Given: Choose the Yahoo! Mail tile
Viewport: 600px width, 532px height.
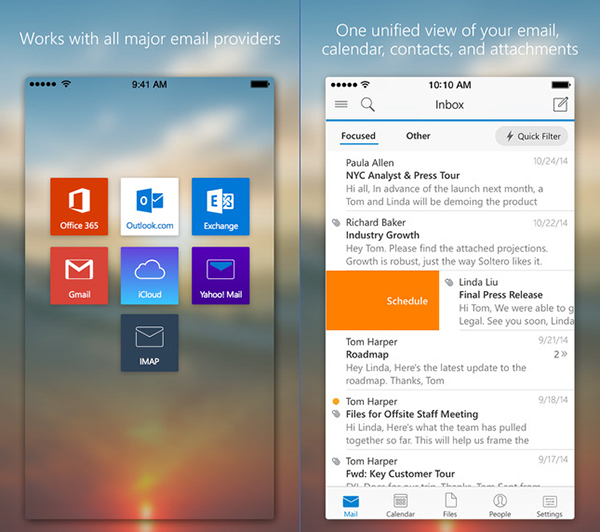Looking at the screenshot, I should [220, 276].
